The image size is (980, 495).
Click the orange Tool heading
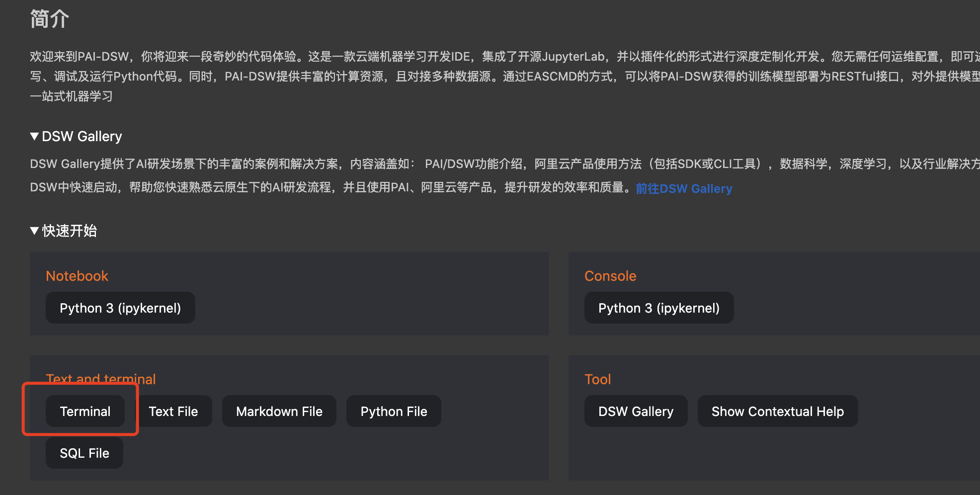(x=597, y=380)
